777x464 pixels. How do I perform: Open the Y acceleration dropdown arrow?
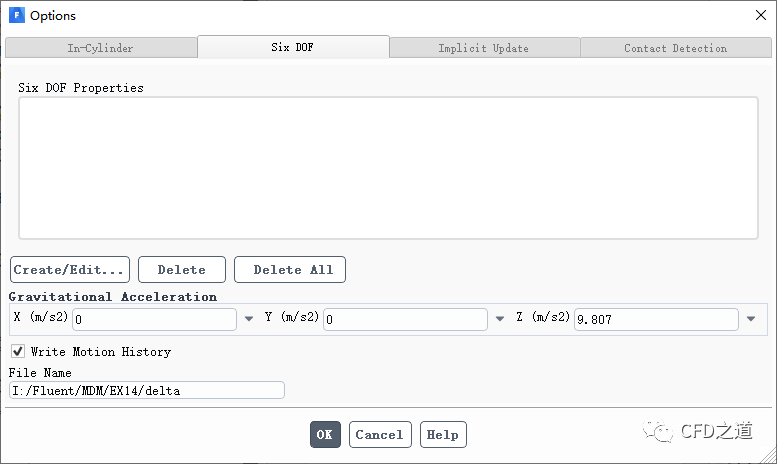pyautogui.click(x=500, y=319)
